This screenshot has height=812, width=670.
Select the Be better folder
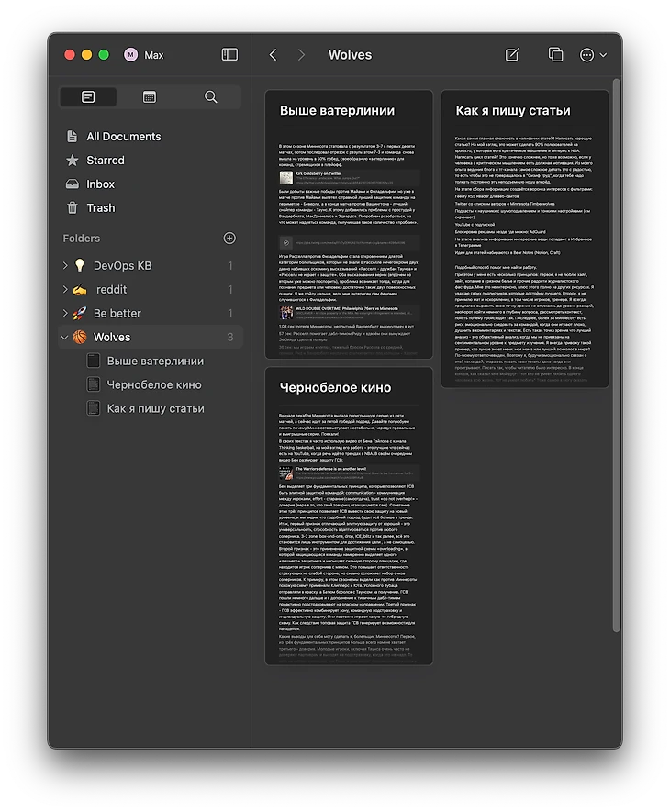coord(151,313)
